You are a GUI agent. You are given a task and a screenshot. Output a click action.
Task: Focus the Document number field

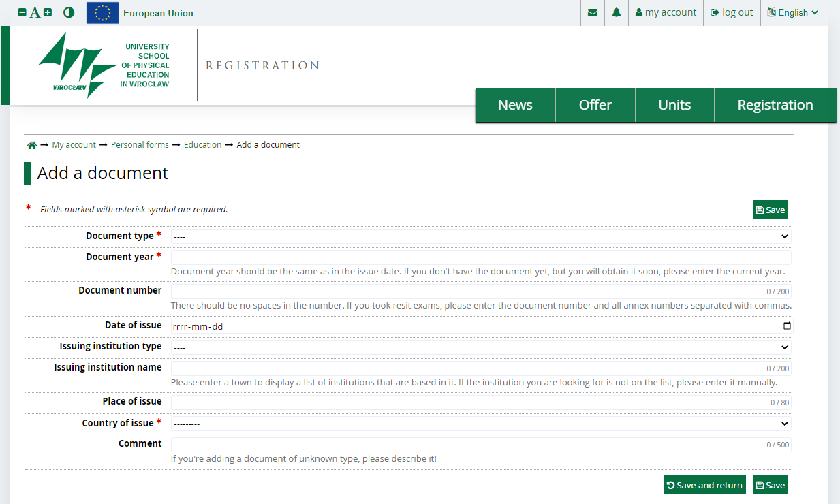[x=481, y=291]
